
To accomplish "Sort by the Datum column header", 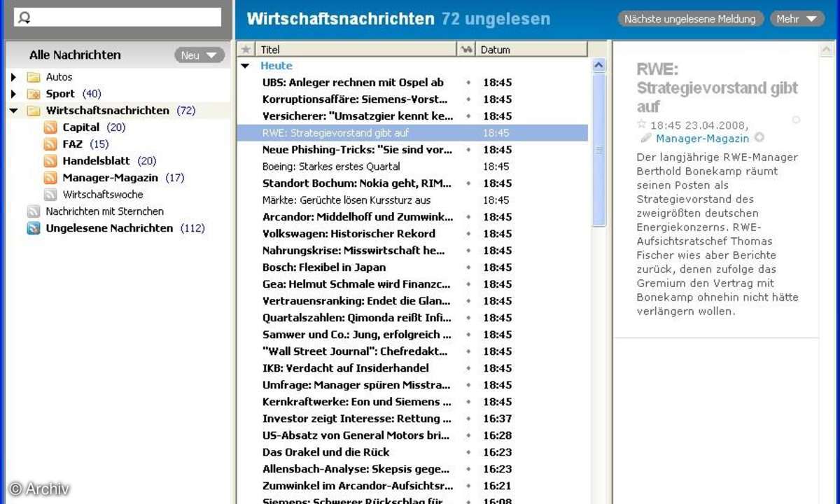I will tap(531, 50).
